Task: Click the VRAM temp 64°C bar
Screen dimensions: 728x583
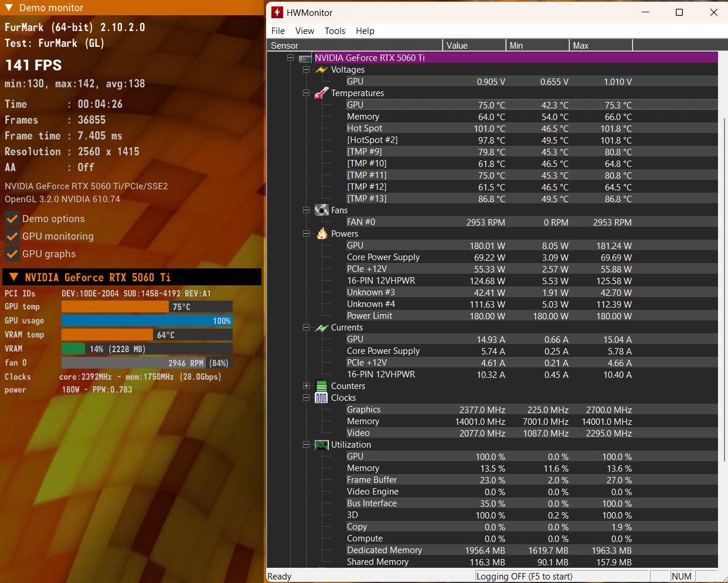Action: pos(147,335)
